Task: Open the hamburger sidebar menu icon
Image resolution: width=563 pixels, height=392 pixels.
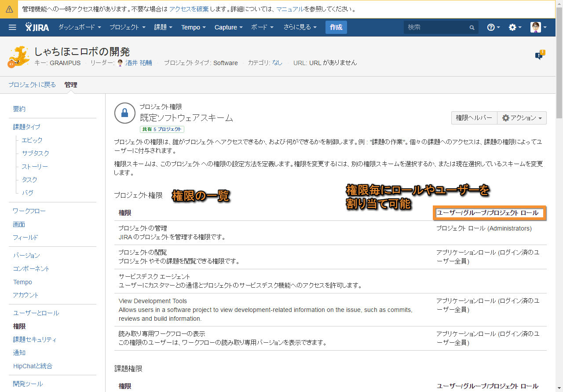Action: click(x=12, y=27)
